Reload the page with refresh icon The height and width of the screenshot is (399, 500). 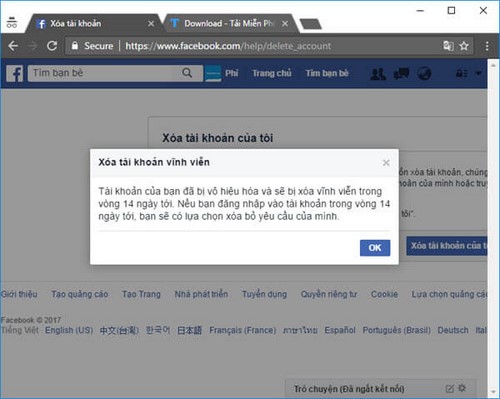pyautogui.click(x=52, y=46)
